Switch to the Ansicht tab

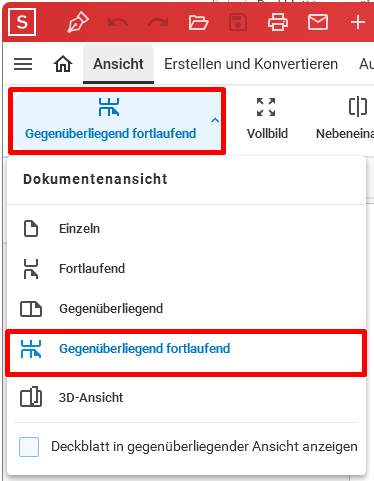coord(118,64)
